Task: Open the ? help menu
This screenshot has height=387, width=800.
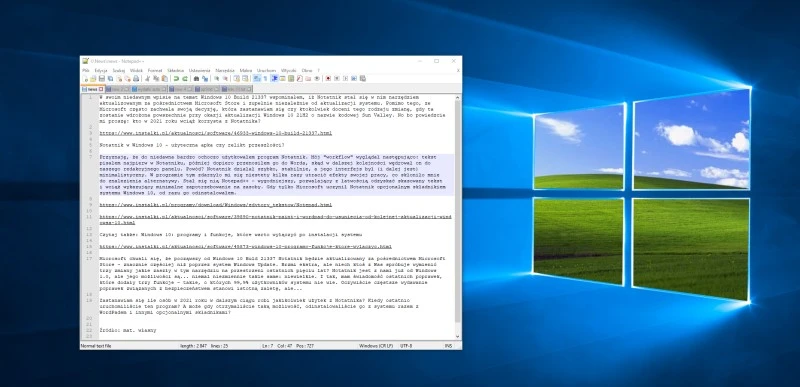Action: pos(318,70)
